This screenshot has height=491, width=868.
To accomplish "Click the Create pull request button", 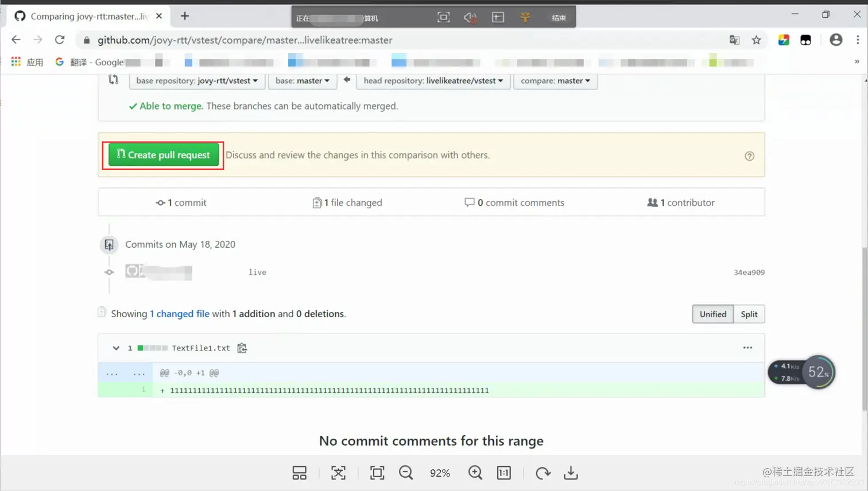I will pos(164,155).
